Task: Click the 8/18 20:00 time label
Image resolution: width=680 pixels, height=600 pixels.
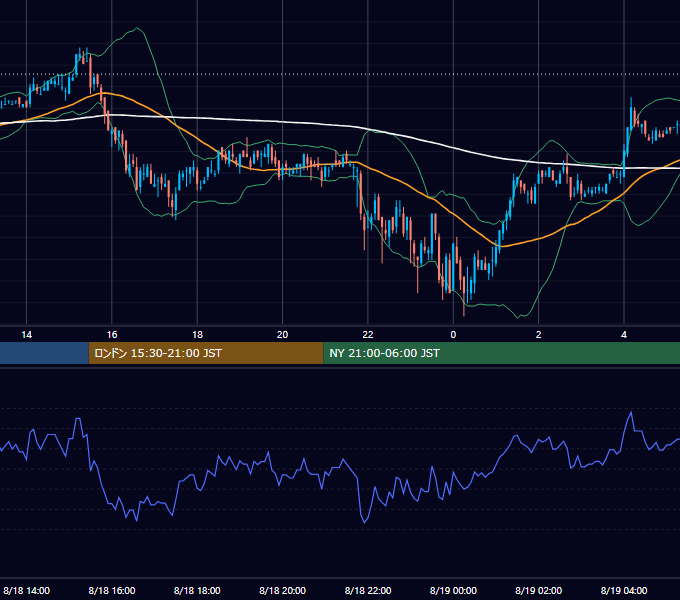Action: point(282,590)
